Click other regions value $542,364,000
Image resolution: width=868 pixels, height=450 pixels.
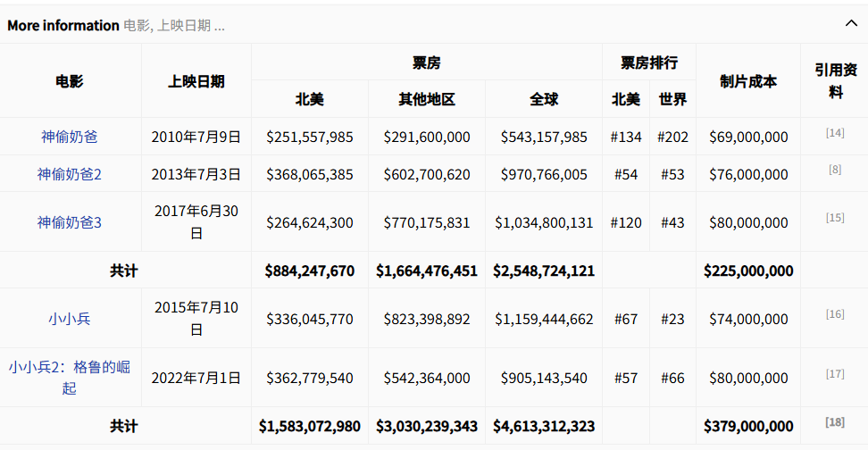click(x=427, y=379)
